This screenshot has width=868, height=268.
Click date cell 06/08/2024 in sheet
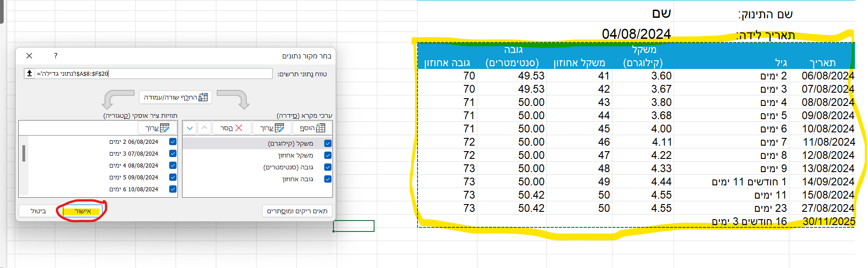pyautogui.click(x=828, y=76)
